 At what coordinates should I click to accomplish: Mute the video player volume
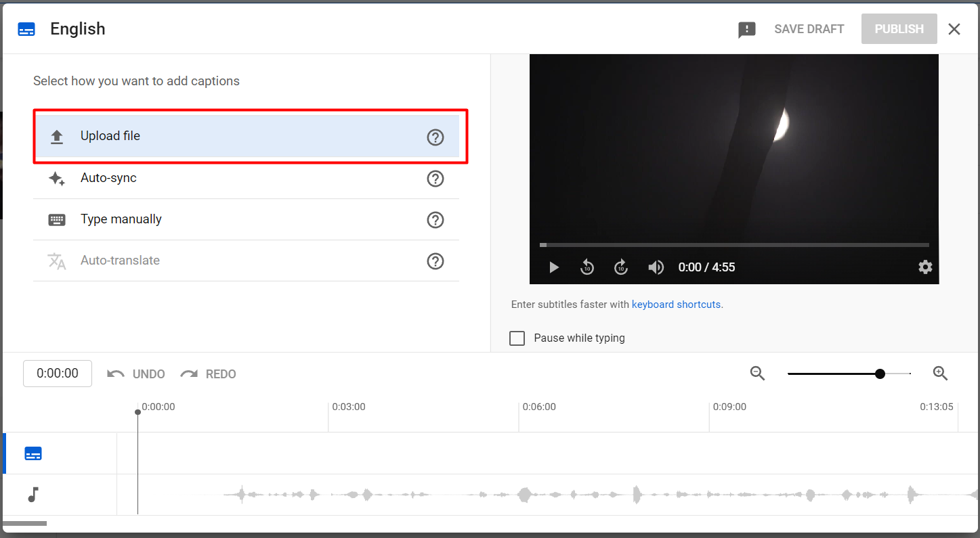click(x=656, y=267)
